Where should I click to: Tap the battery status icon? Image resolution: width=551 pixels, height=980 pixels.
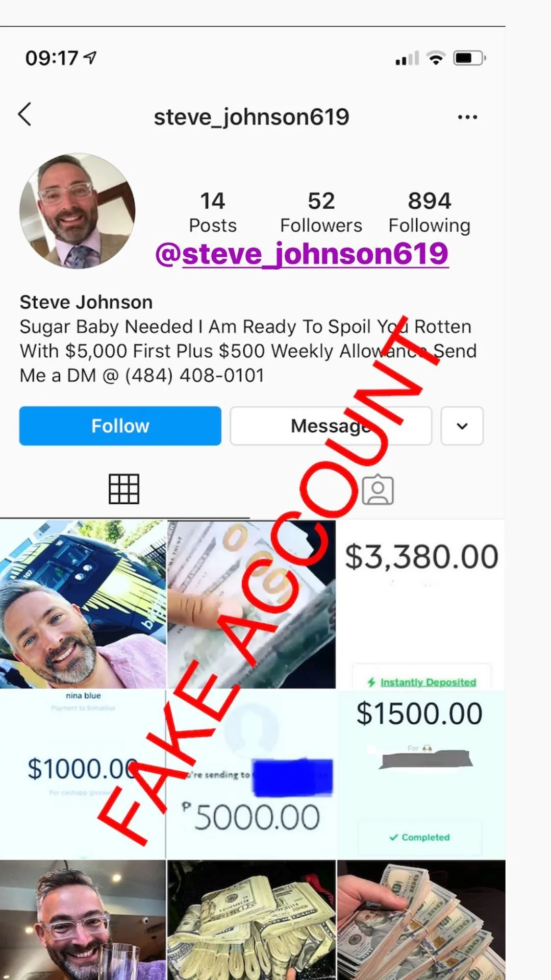pyautogui.click(x=470, y=58)
